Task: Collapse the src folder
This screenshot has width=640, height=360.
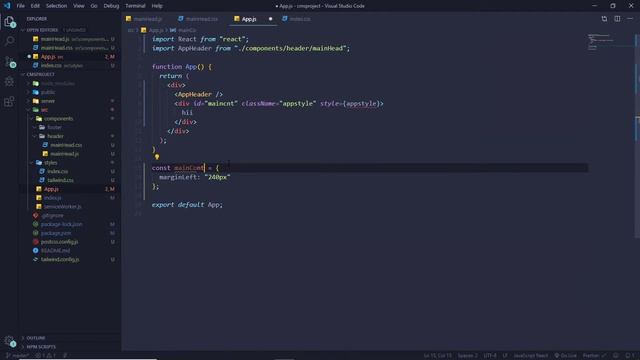Action: (44, 110)
